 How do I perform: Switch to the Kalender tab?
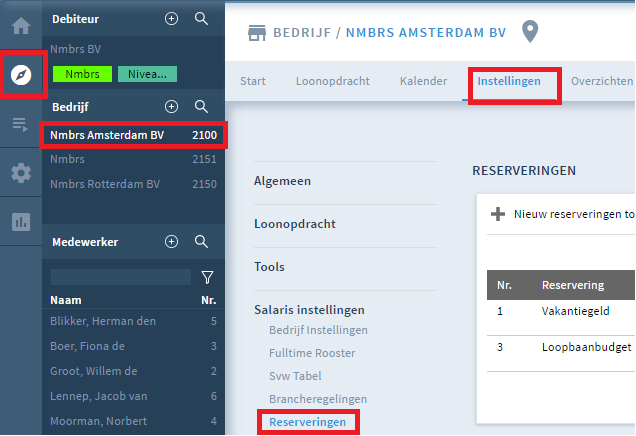423,81
